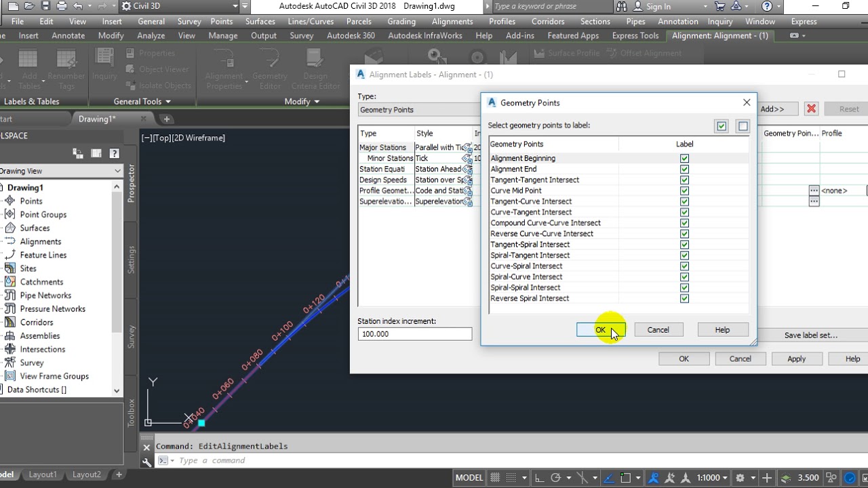Viewport: 868px width, 488px height.
Task: Uncheck Tangent-Tangent Intersect checkbox
Action: [x=684, y=180]
